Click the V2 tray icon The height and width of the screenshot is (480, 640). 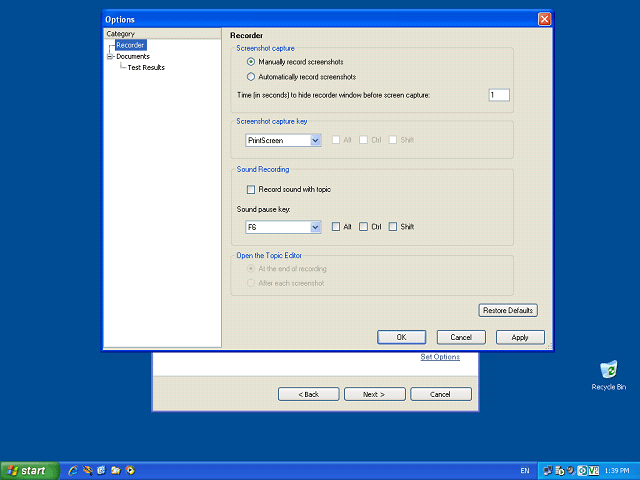point(594,471)
